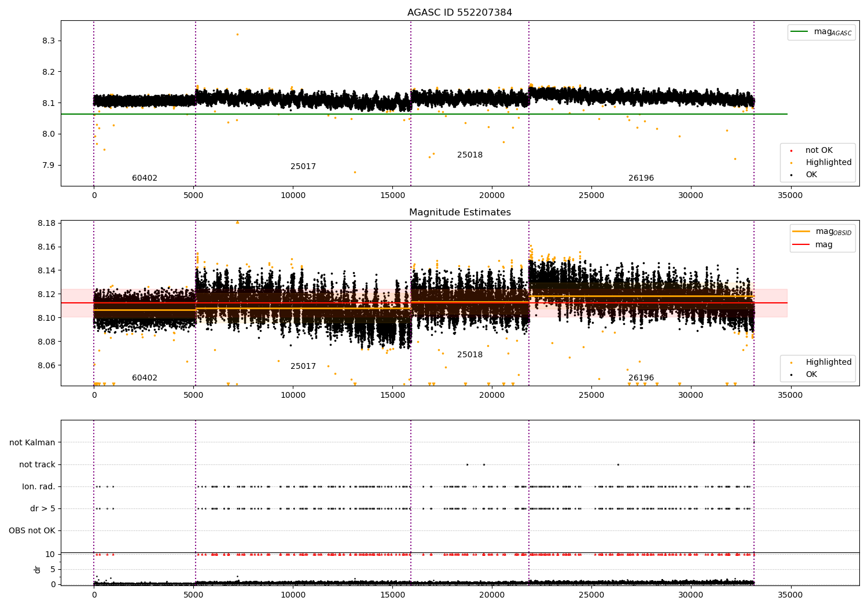Click the 'dr > 5' axis label

pyautogui.click(x=43, y=509)
